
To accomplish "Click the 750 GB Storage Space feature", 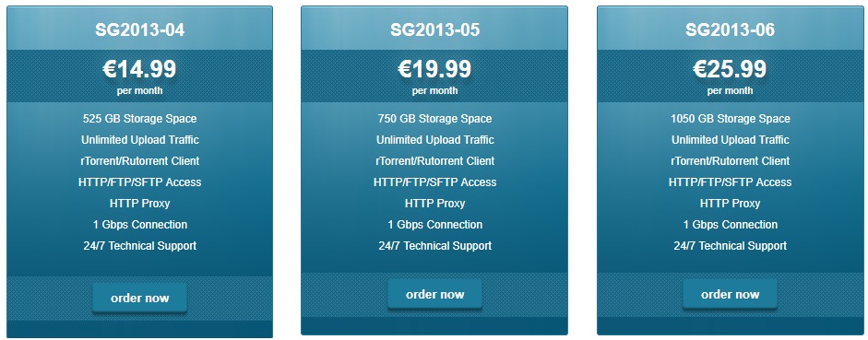I will pyautogui.click(x=434, y=119).
